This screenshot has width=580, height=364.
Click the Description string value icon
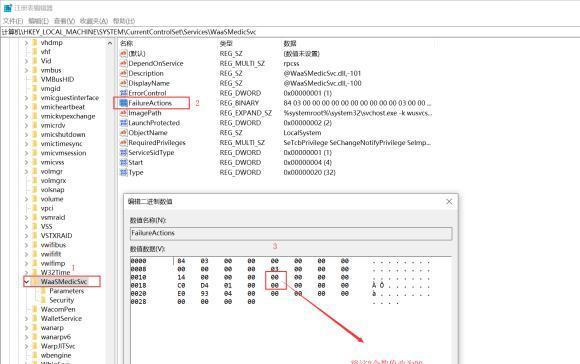(124, 73)
